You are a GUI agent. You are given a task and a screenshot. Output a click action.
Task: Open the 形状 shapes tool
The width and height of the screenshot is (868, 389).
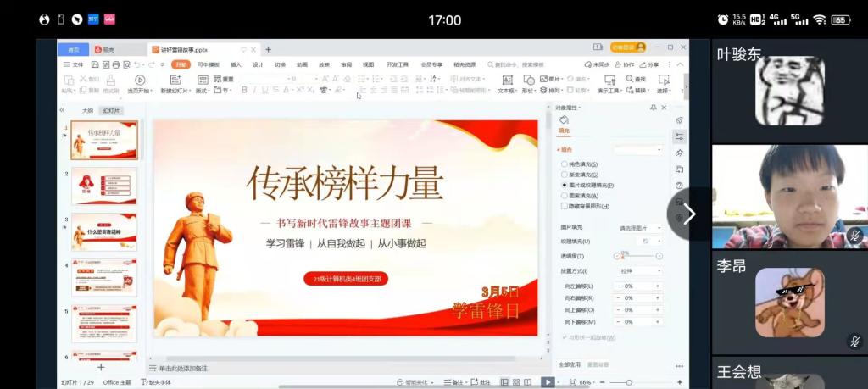pos(528,80)
